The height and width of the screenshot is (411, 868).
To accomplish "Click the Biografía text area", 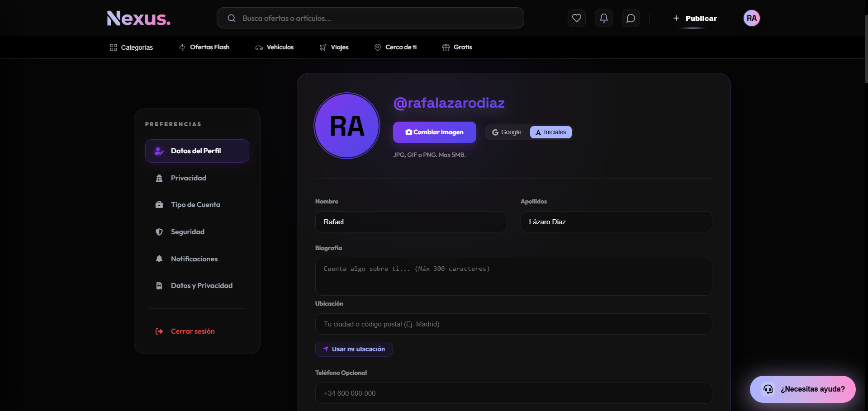I will point(514,277).
